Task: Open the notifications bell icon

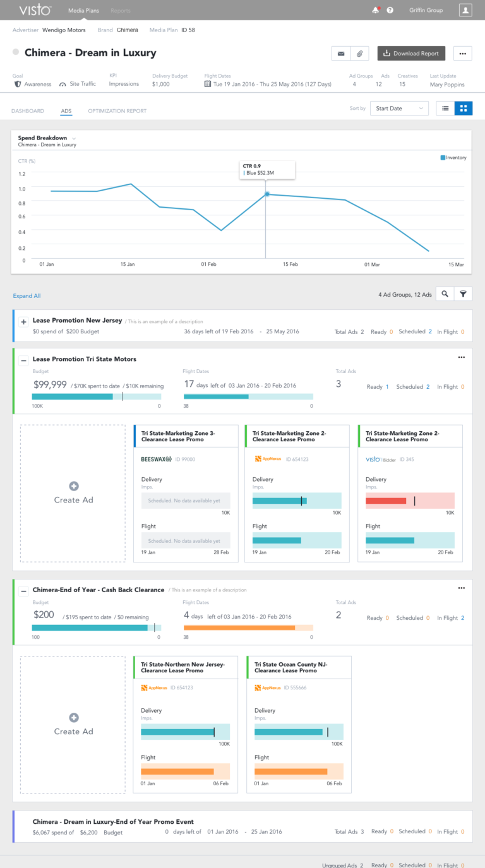Action: click(x=376, y=10)
